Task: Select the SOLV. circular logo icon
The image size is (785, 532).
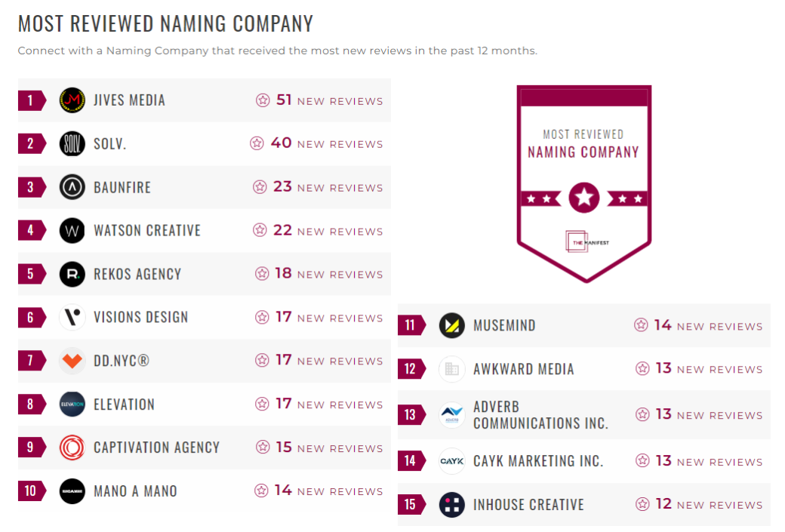Action: [x=72, y=143]
